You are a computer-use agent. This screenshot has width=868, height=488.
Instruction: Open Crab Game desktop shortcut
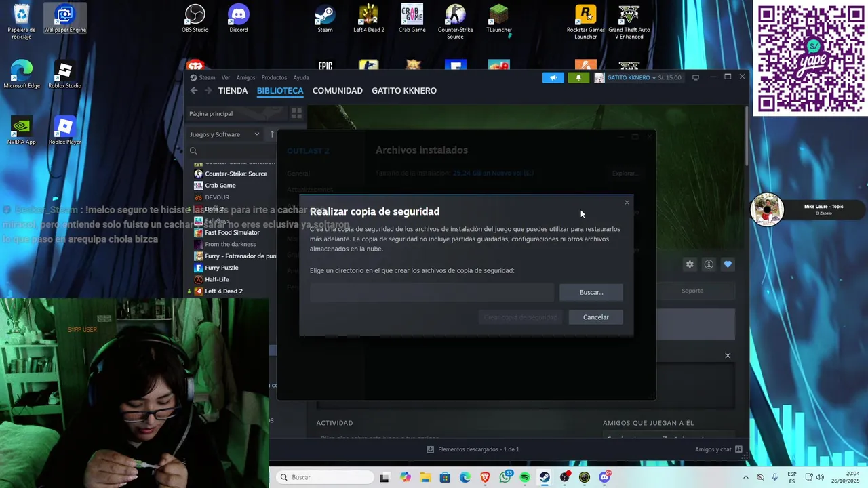[x=412, y=19]
